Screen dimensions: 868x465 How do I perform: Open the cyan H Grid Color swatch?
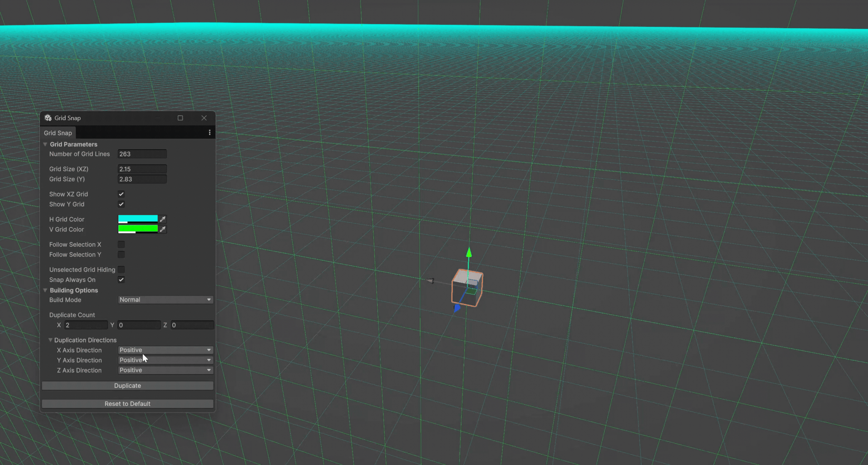(138, 219)
